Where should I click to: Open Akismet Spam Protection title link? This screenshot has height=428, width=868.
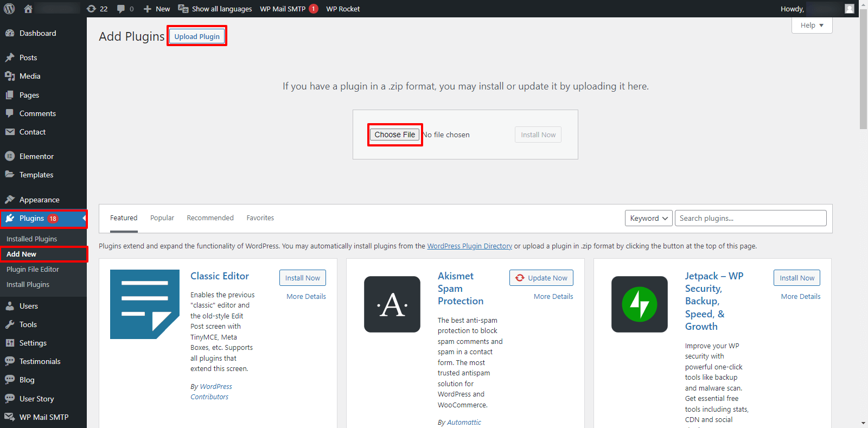[461, 289]
